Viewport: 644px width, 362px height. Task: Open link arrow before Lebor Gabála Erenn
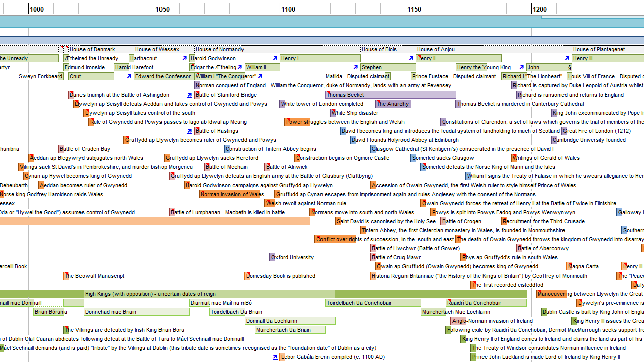pyautogui.click(x=275, y=357)
